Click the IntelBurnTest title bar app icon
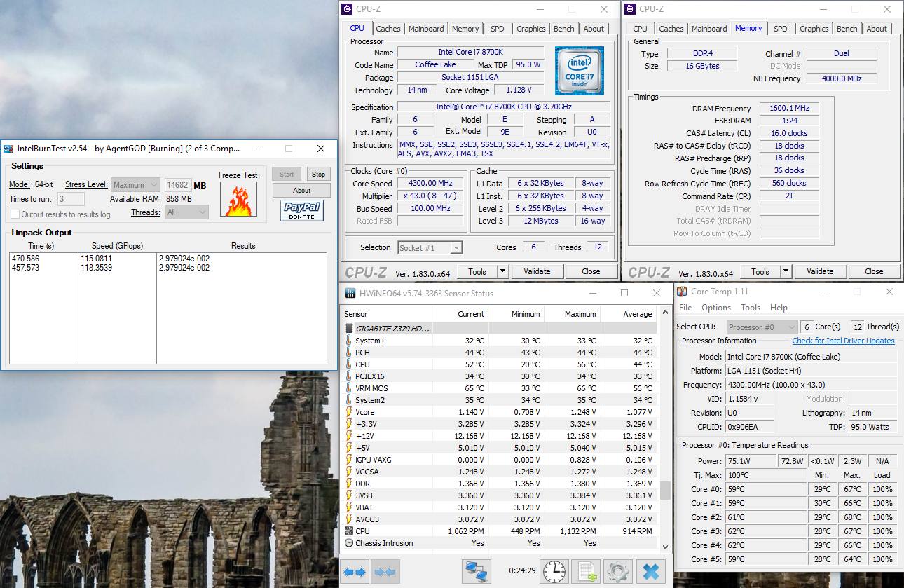 click(x=8, y=149)
